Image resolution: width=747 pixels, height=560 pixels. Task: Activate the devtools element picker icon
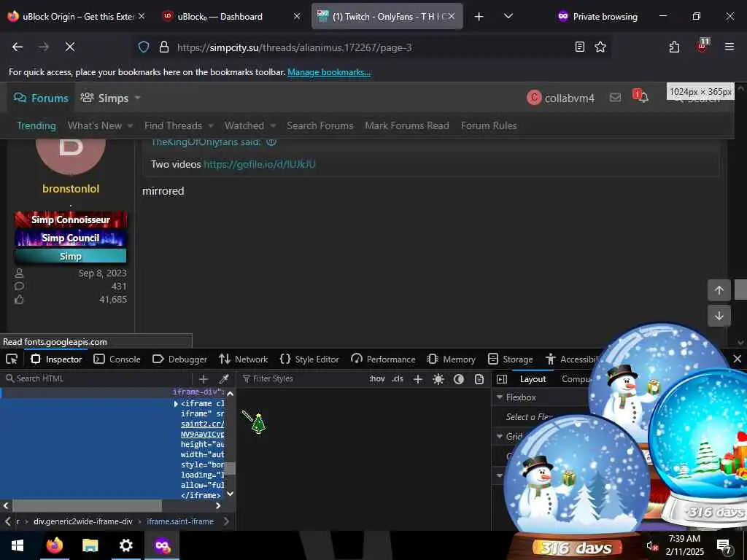coord(12,359)
